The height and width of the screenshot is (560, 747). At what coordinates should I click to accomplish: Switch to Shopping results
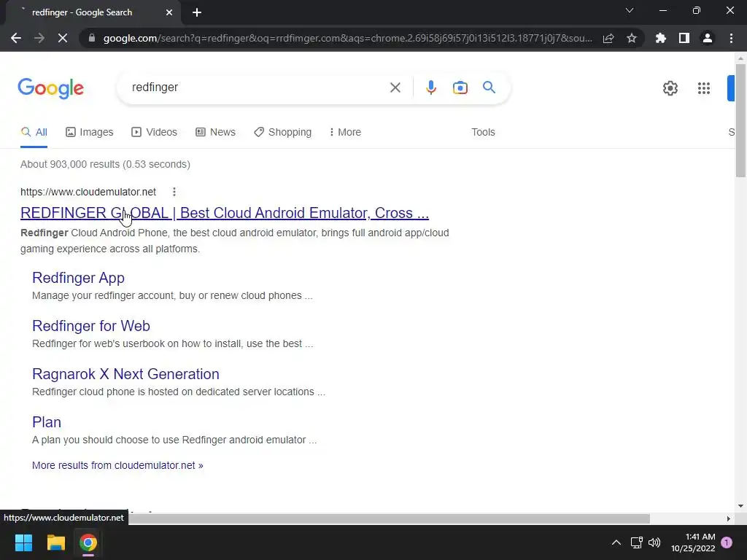point(282,133)
